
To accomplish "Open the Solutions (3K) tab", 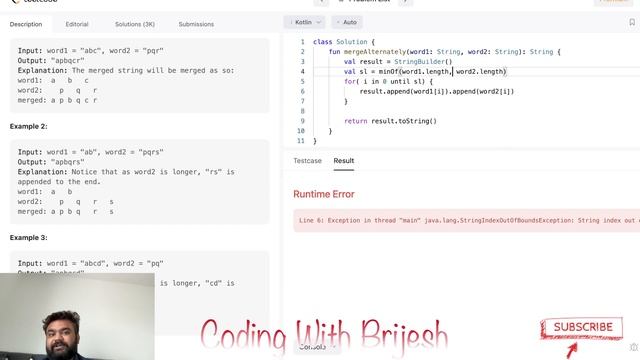I will [135, 24].
